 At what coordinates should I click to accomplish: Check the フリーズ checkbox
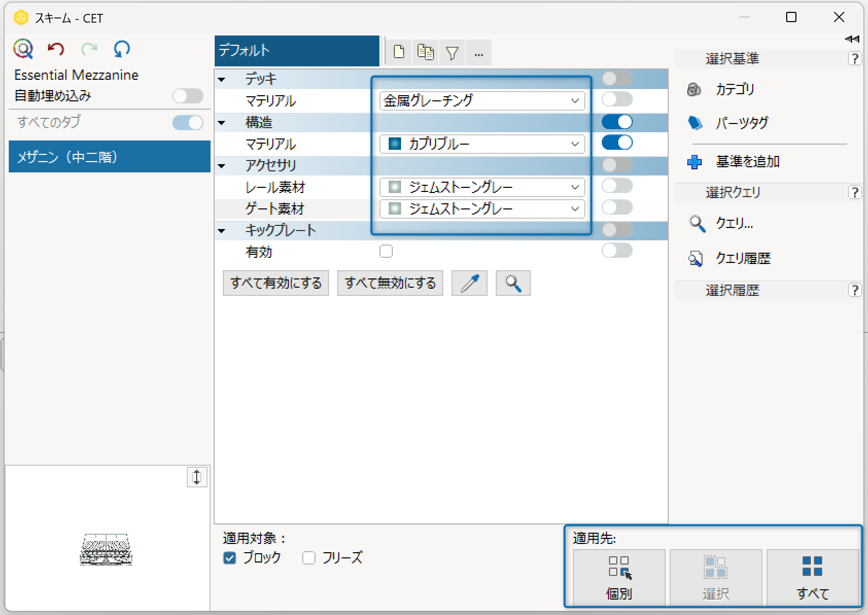coord(309,558)
